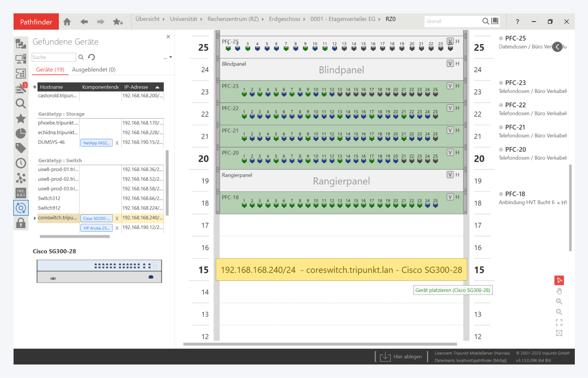Open the lock icon in sidebar
This screenshot has width=588, height=378.
pyautogui.click(x=21, y=223)
